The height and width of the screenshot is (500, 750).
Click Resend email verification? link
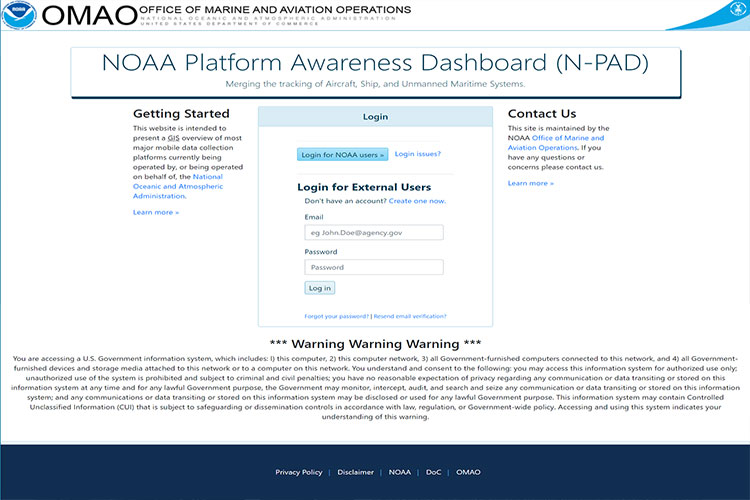point(410,315)
